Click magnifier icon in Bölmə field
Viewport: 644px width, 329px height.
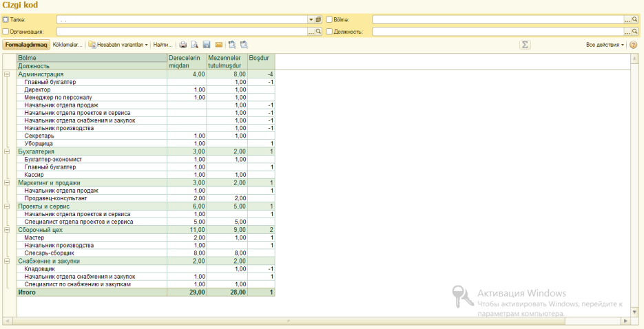(x=634, y=20)
